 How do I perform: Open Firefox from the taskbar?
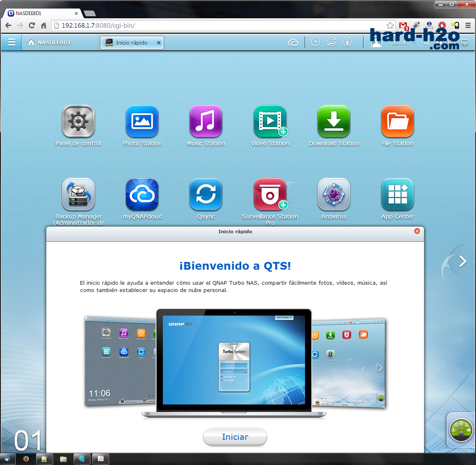pos(26,459)
